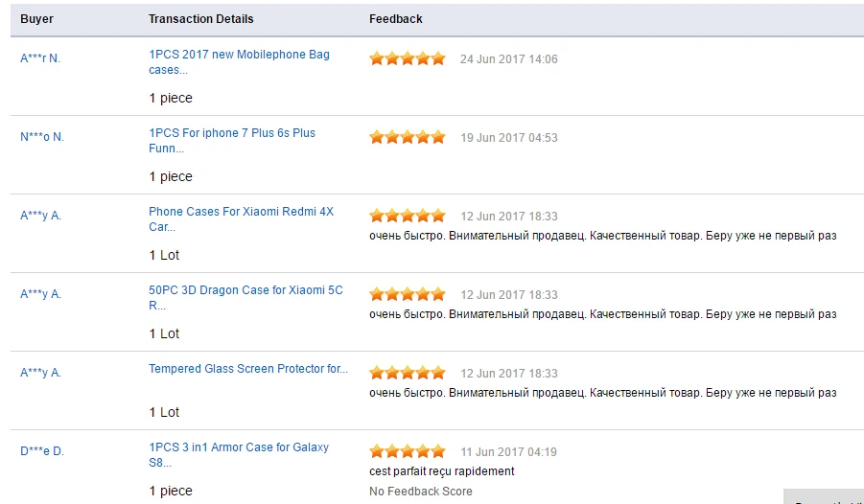
Task: Open '1PCS For iphone 7 Plus 6s Plus' listing
Action: click(232, 141)
